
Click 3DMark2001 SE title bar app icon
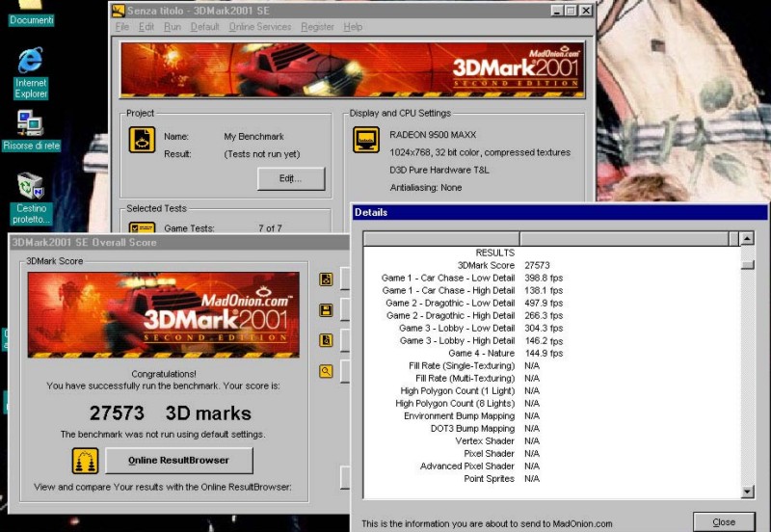click(x=118, y=11)
